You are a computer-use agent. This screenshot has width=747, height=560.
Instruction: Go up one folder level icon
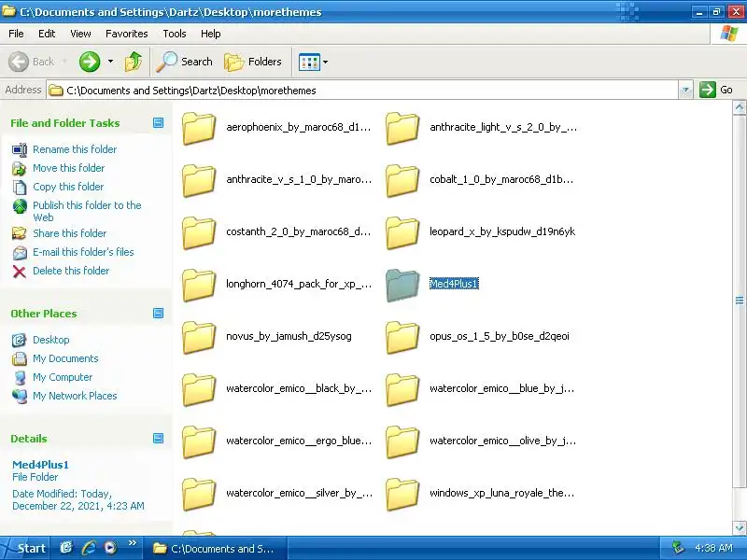(x=134, y=62)
